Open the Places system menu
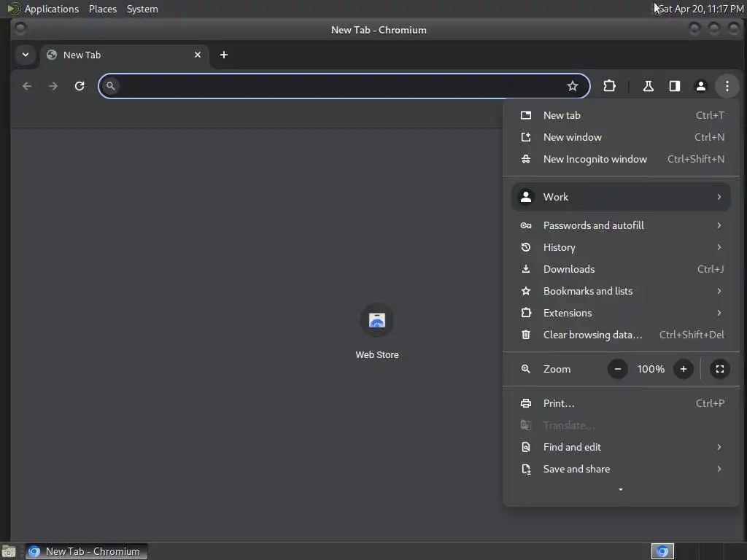747x560 pixels. point(102,9)
